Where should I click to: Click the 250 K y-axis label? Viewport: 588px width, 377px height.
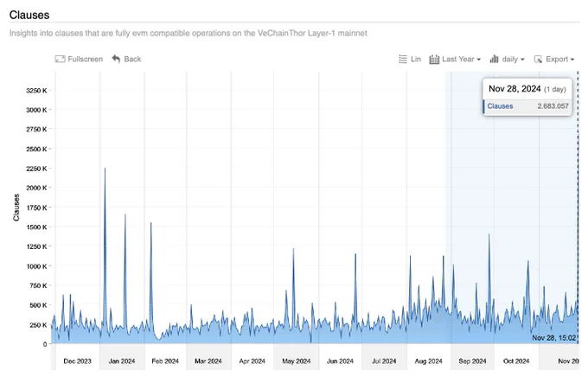tap(38, 325)
